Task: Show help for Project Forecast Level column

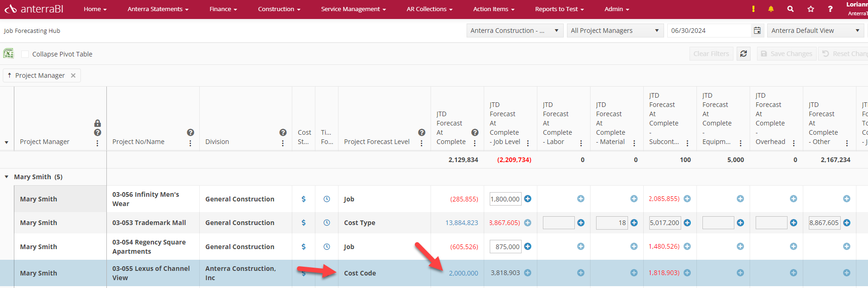Action: click(x=422, y=132)
